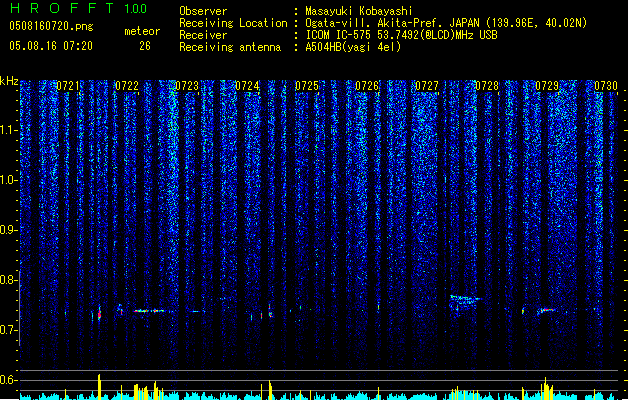Click the 0721 time marker
Viewport: 629px width, 400px height.
pos(67,86)
